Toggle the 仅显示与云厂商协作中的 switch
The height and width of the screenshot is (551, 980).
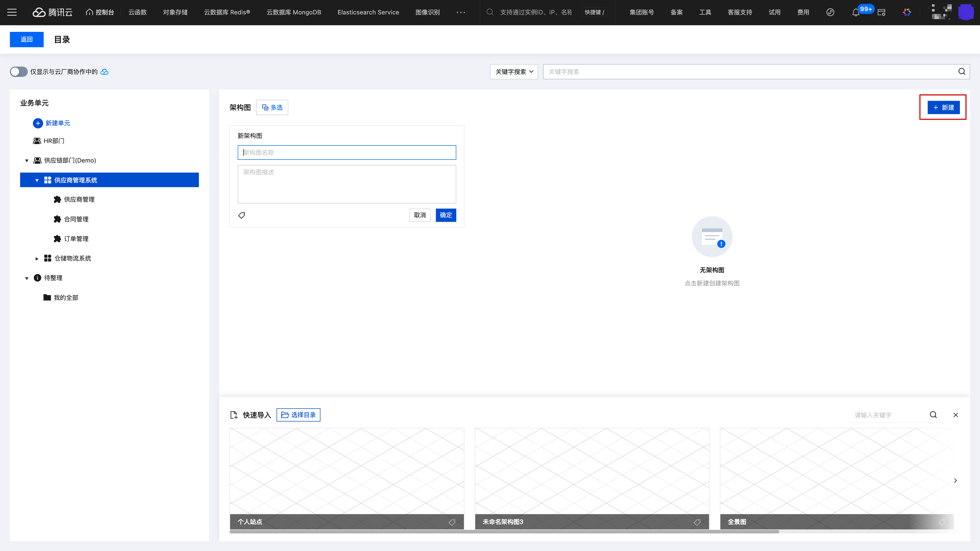tap(18, 72)
